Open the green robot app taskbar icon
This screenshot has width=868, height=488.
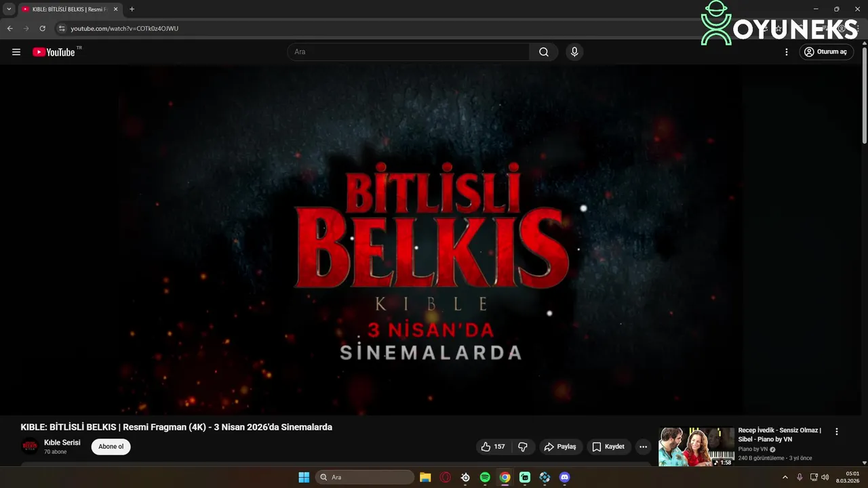tap(525, 477)
